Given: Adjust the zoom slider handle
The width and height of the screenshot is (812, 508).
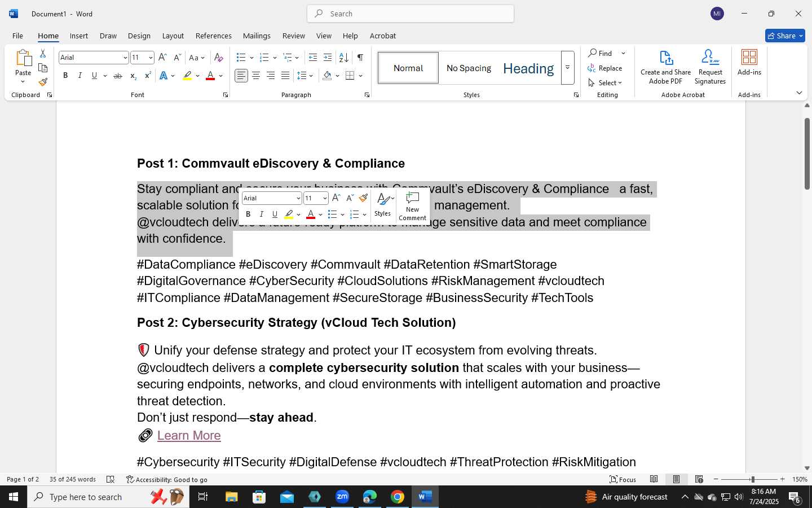Looking at the screenshot, I should pyautogui.click(x=752, y=479).
